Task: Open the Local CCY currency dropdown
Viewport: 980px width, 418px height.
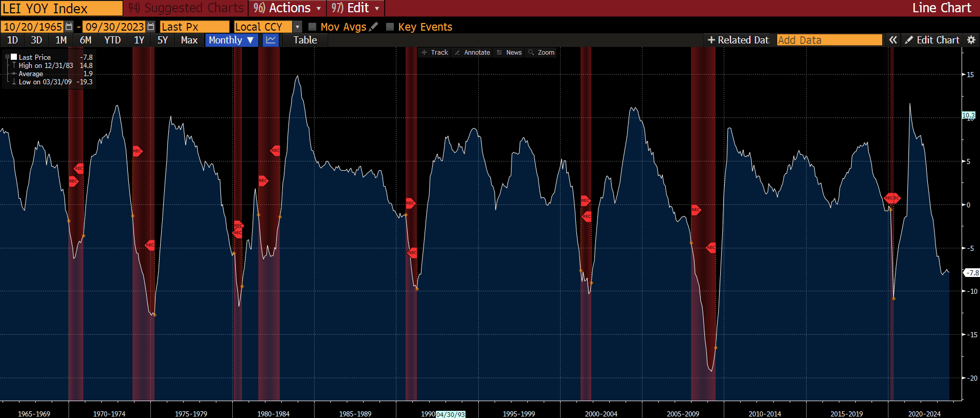Action: coord(297,27)
